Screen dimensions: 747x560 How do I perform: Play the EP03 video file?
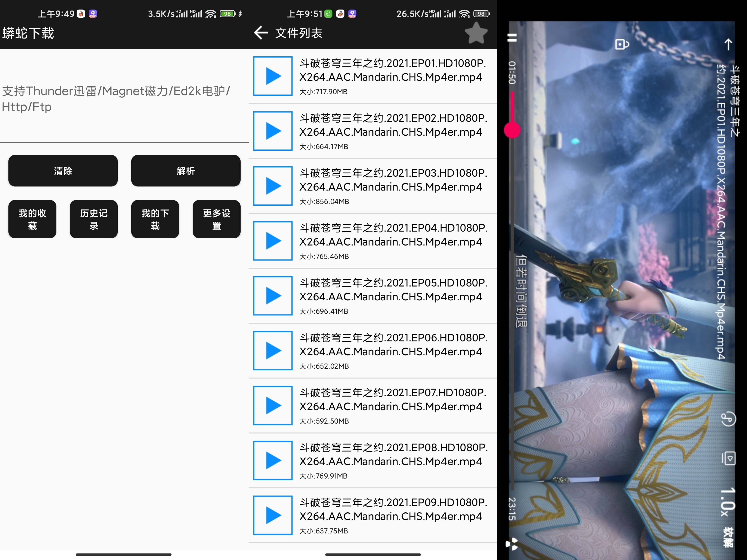[x=272, y=186]
